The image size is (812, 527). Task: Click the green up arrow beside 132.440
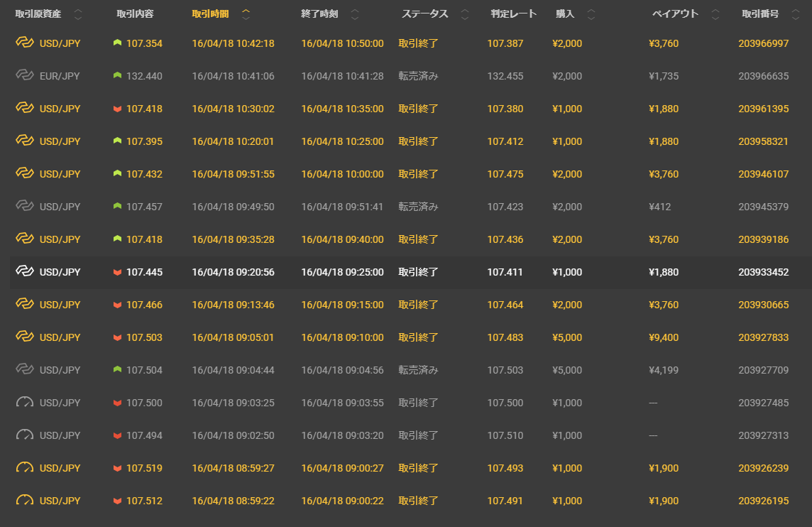coord(117,76)
